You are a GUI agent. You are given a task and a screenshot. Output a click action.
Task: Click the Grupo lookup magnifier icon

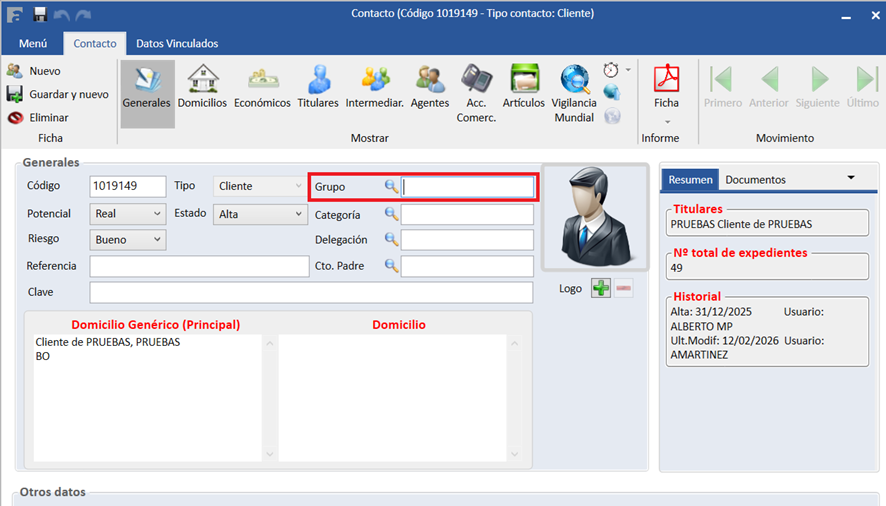[x=392, y=187]
